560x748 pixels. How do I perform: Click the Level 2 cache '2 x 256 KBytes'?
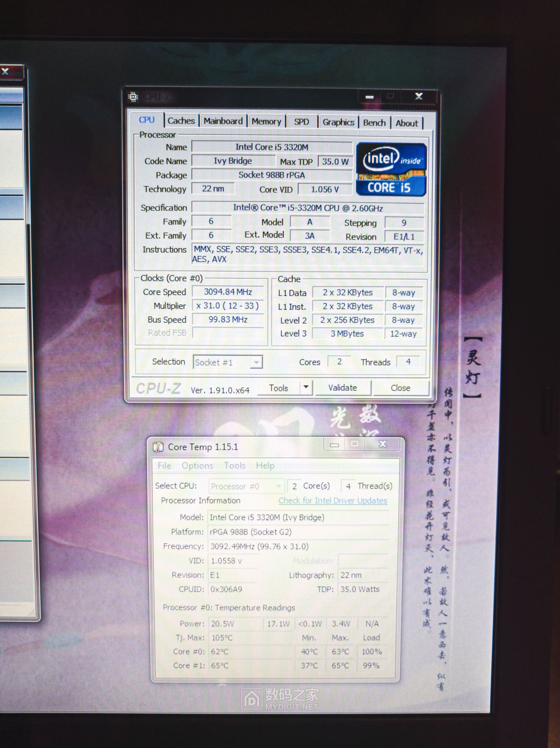(x=347, y=320)
